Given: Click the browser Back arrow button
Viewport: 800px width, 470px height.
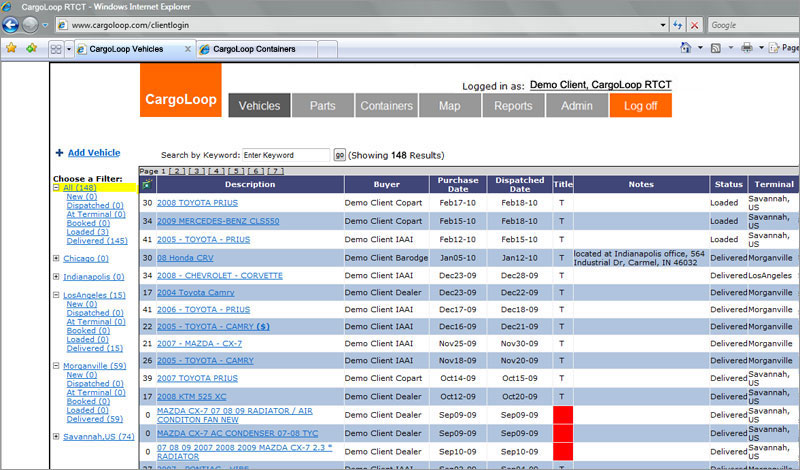Looking at the screenshot, I should click(x=10, y=24).
